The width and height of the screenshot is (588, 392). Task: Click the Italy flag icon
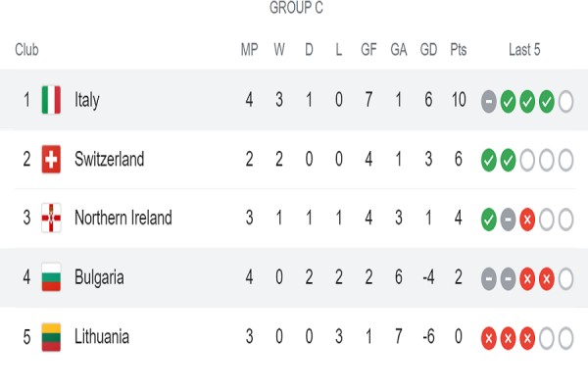click(x=51, y=100)
